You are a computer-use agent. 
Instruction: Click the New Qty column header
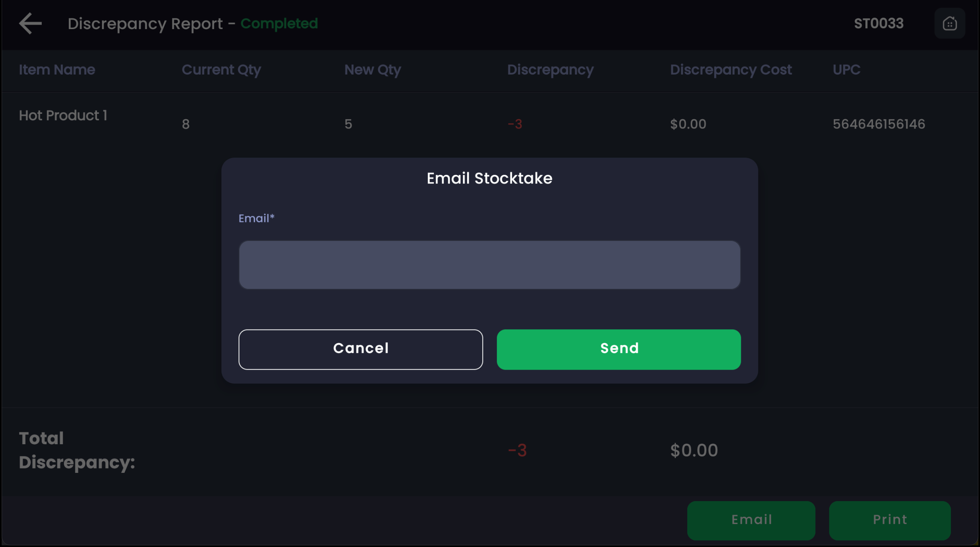pyautogui.click(x=373, y=70)
